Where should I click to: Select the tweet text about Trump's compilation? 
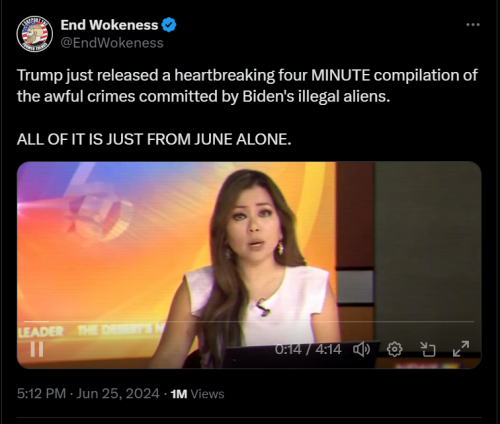tap(247, 86)
